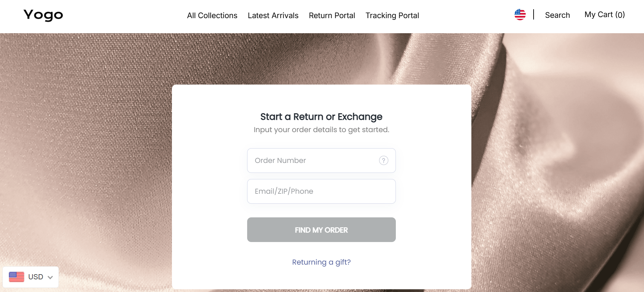This screenshot has height=292, width=644.
Task: Click the USD currency flag icon
Action: click(16, 277)
